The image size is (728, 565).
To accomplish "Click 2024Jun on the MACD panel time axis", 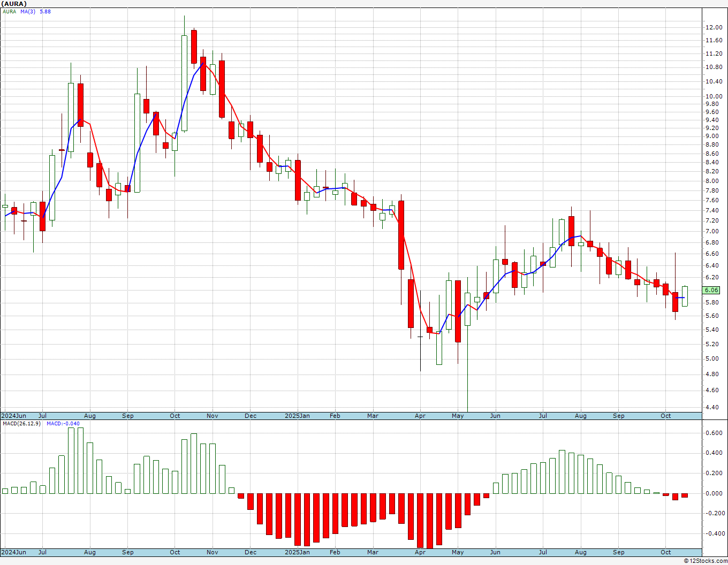I will coord(13,552).
